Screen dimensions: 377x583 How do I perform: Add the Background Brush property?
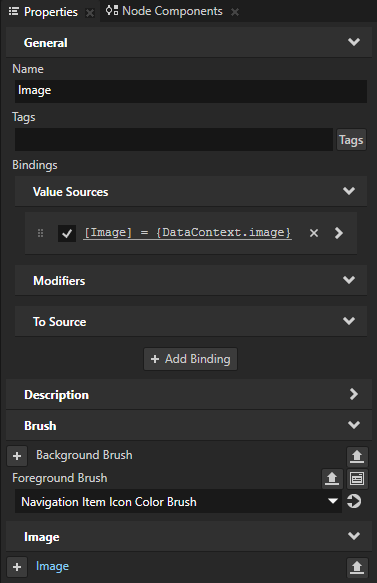point(17,456)
